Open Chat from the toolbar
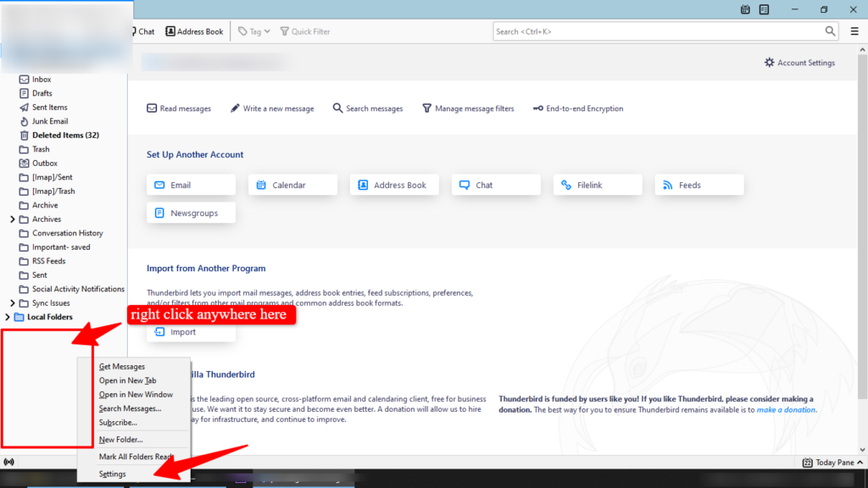 coord(142,31)
